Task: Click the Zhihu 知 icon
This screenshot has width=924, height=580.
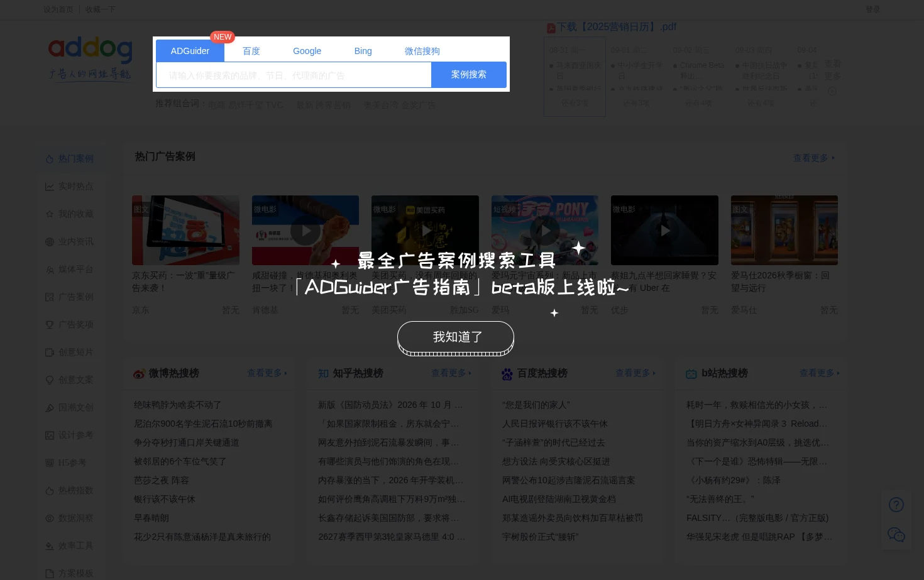Action: point(323,374)
